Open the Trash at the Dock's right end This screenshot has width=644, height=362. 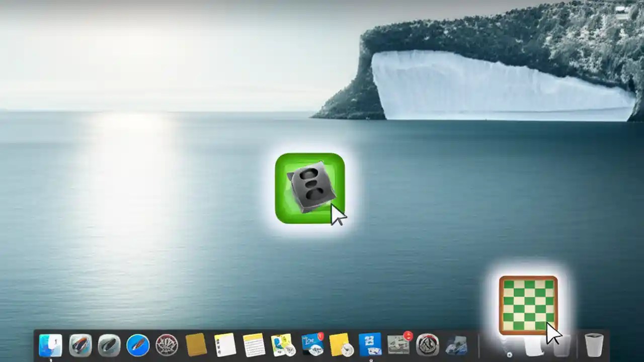(x=594, y=344)
